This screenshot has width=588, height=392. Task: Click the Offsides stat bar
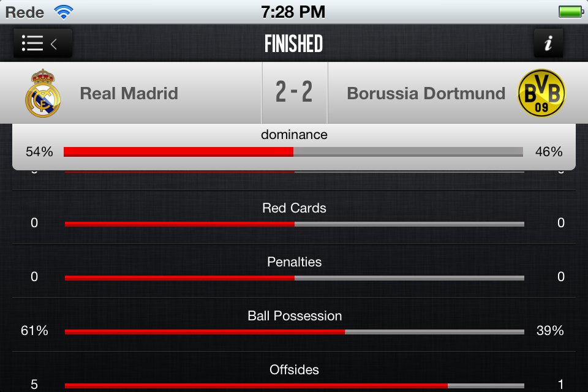pos(294,386)
